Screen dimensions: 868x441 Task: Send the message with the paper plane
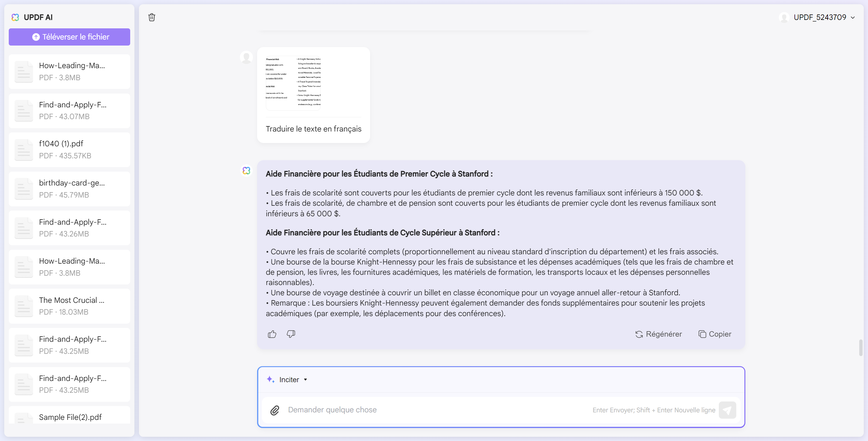point(727,410)
